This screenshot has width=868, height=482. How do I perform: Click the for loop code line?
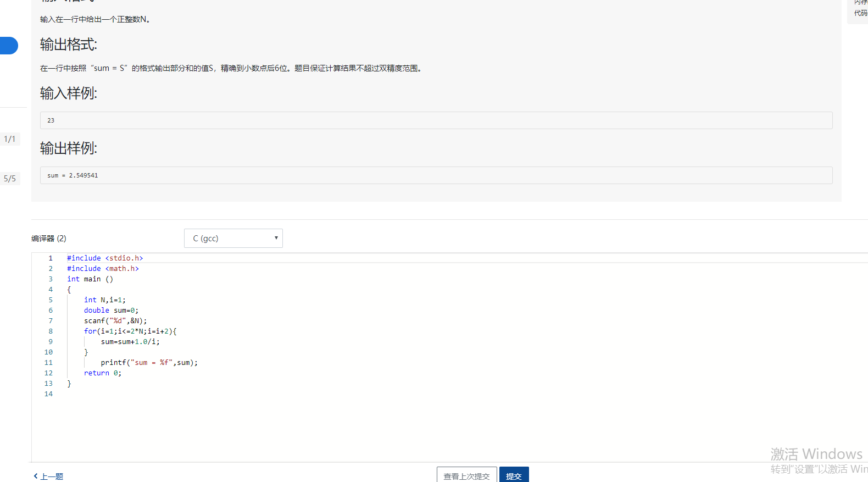tap(130, 331)
